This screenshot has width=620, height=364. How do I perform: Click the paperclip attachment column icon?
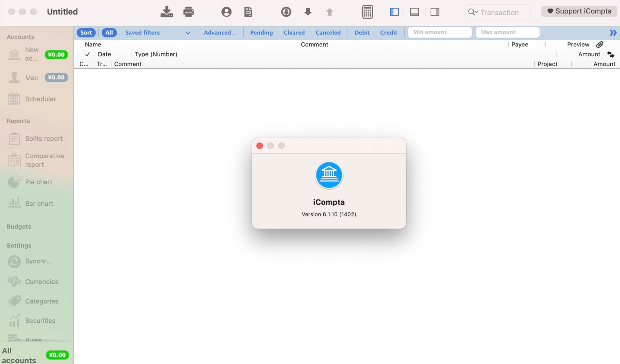point(599,44)
